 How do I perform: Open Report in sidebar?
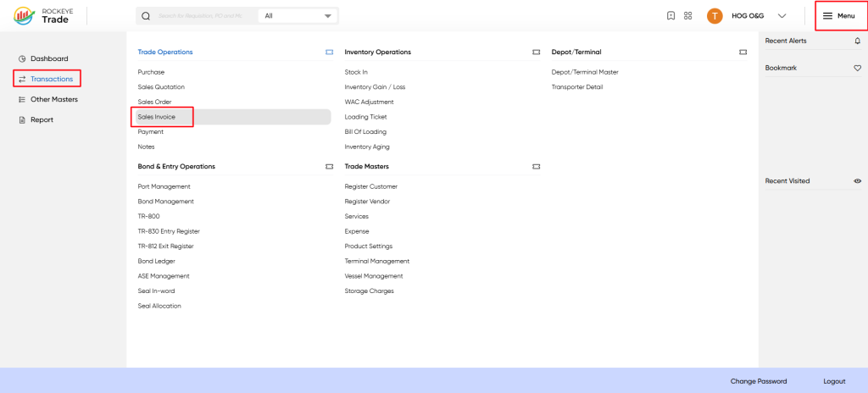(x=36, y=120)
